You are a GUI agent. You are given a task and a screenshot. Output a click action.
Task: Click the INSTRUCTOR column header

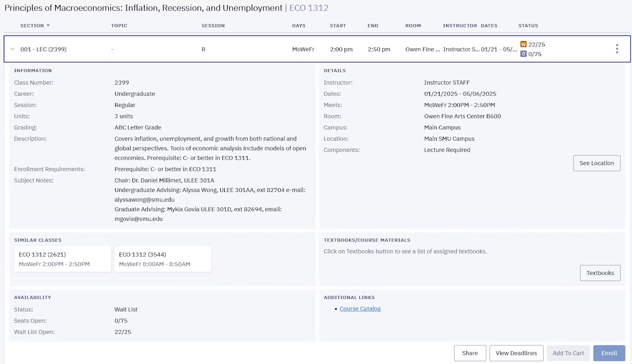click(459, 25)
